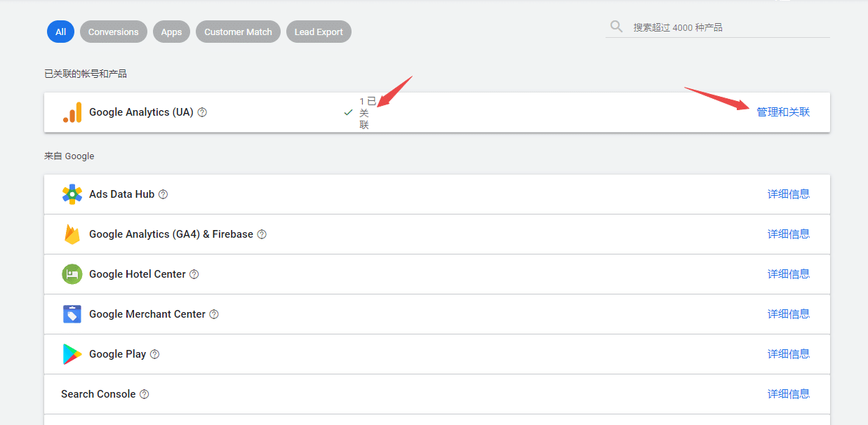Open help icon beside Ads Data Hub

pos(163,194)
